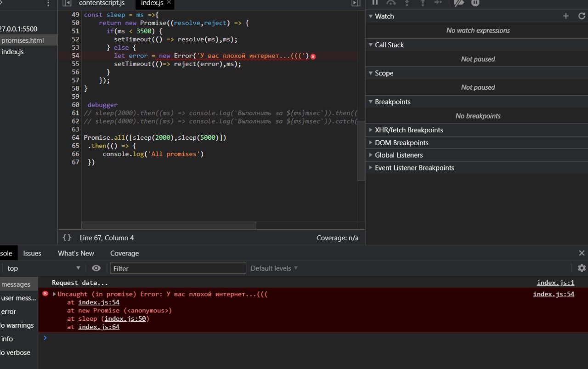Open index.js:54 link at right of error row
588x369 pixels.
point(554,294)
